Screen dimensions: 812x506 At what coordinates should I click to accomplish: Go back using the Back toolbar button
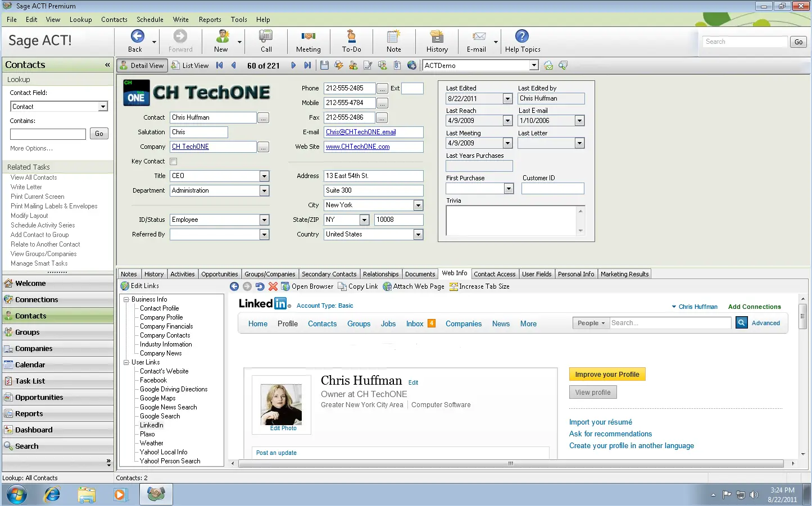tap(135, 41)
